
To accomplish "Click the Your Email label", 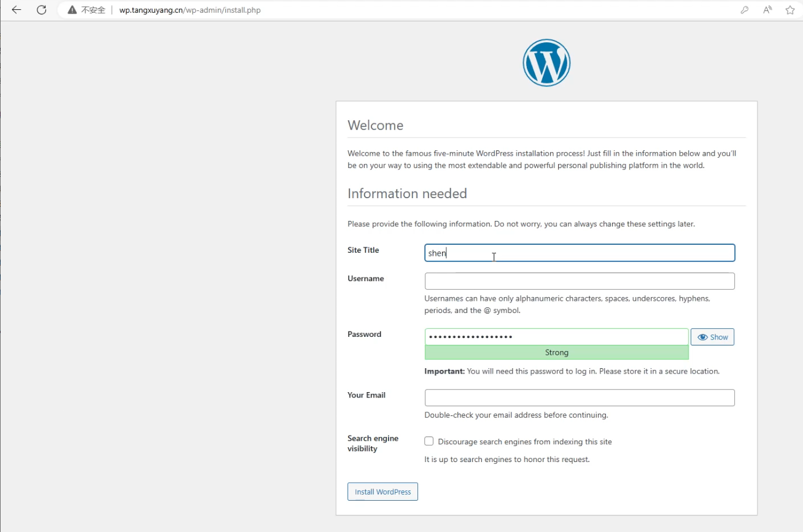I will [x=367, y=395].
